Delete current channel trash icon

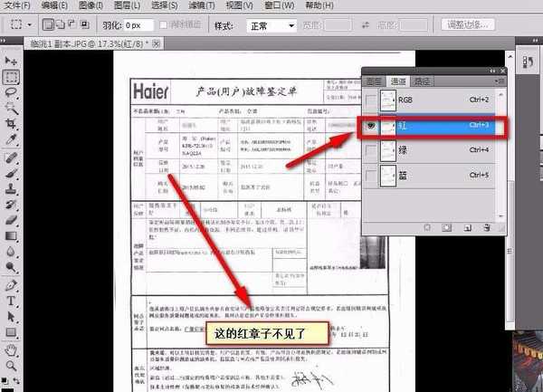coord(487,227)
